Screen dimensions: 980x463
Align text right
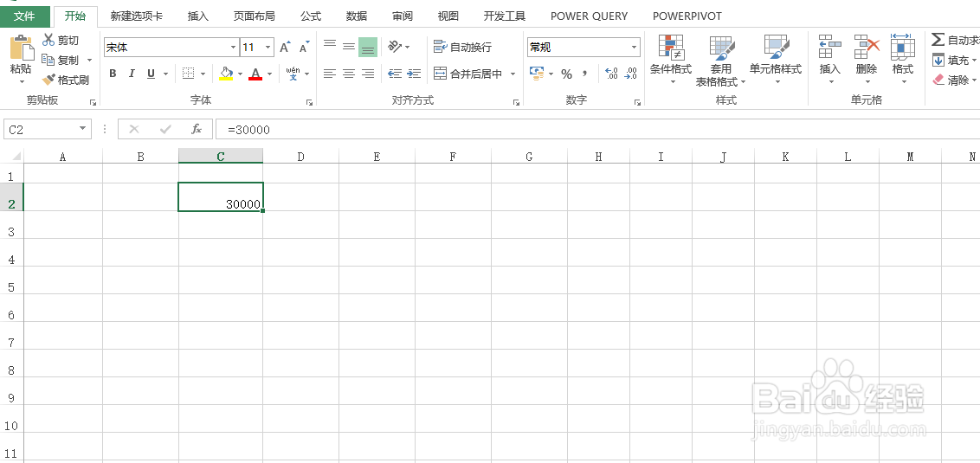point(368,74)
